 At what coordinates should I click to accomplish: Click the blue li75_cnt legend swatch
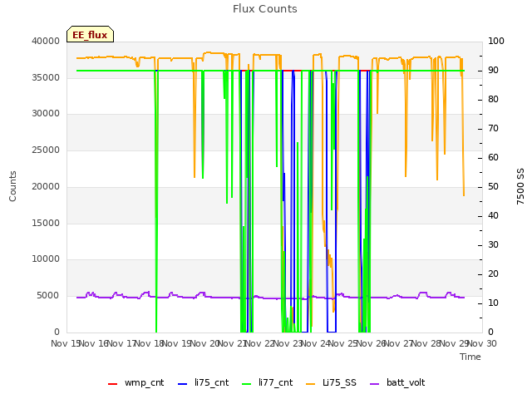(183, 384)
